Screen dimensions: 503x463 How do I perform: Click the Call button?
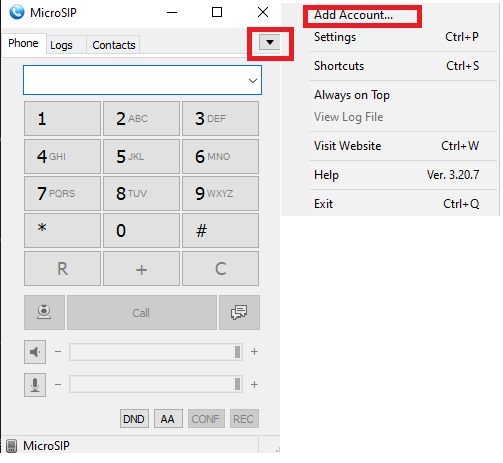142,312
